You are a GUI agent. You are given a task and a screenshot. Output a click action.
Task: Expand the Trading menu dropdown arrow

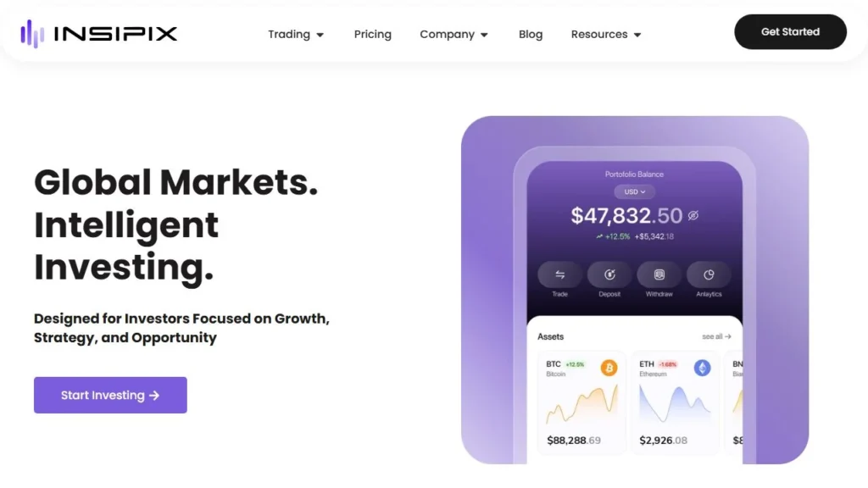tap(320, 35)
